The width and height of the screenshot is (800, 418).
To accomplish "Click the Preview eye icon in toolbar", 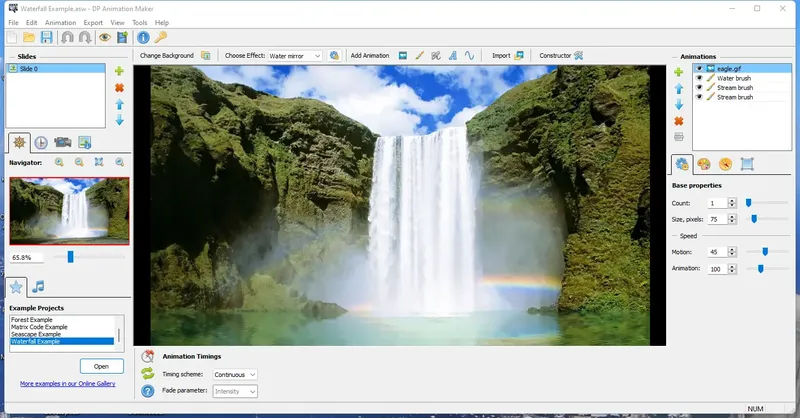I will pyautogui.click(x=105, y=37).
